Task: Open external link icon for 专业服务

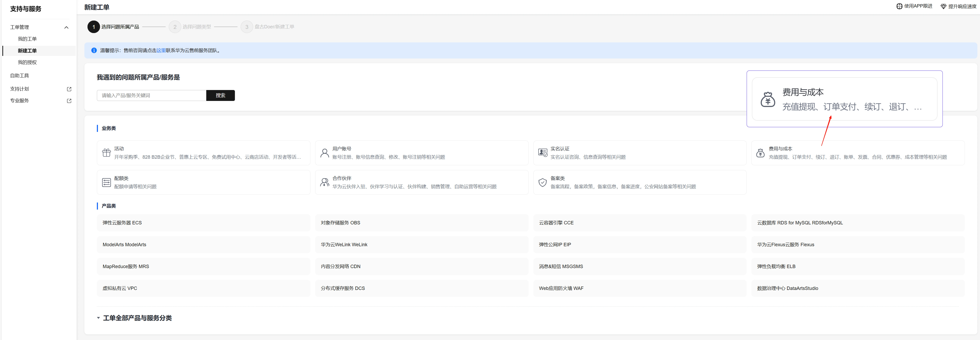Action: click(69, 101)
